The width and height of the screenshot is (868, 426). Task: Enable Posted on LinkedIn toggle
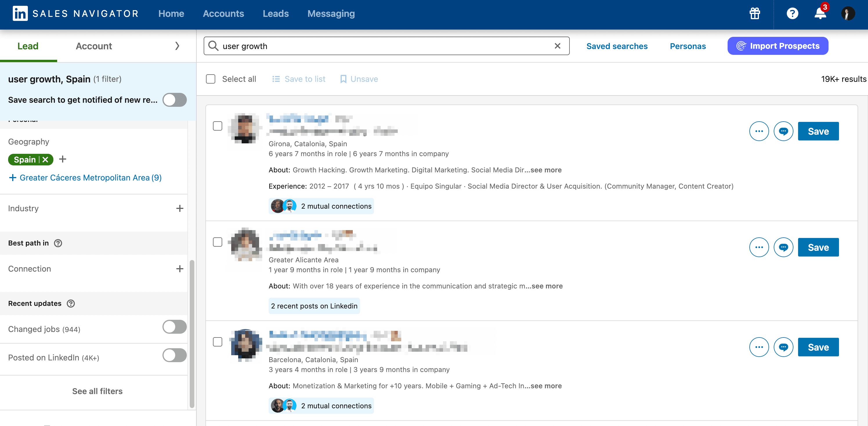pos(175,355)
